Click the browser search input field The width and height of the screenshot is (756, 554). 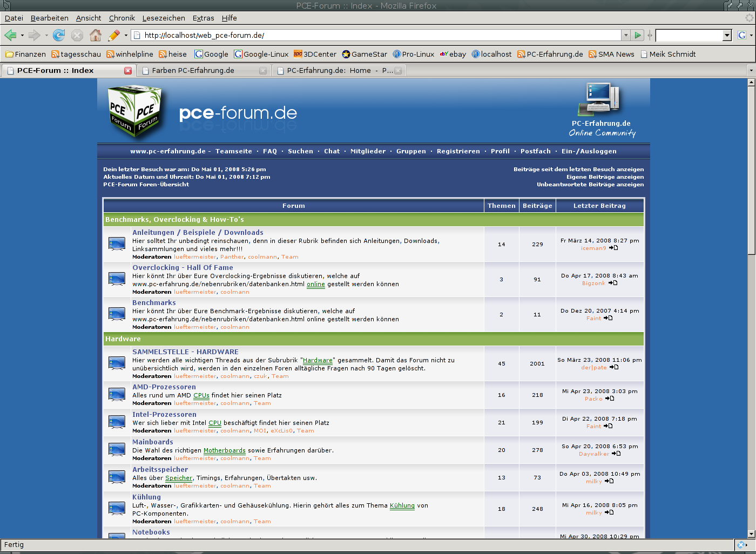click(x=689, y=35)
